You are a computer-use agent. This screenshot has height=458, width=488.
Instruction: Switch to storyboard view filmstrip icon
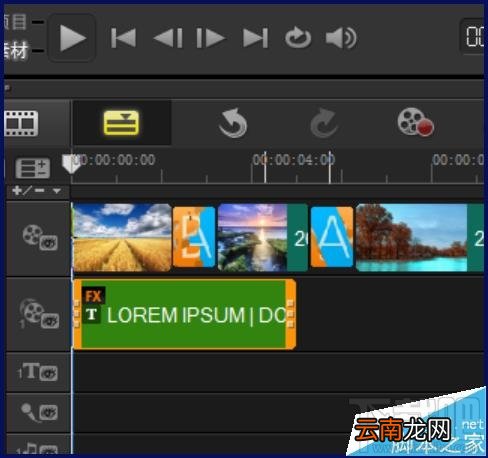[21, 123]
